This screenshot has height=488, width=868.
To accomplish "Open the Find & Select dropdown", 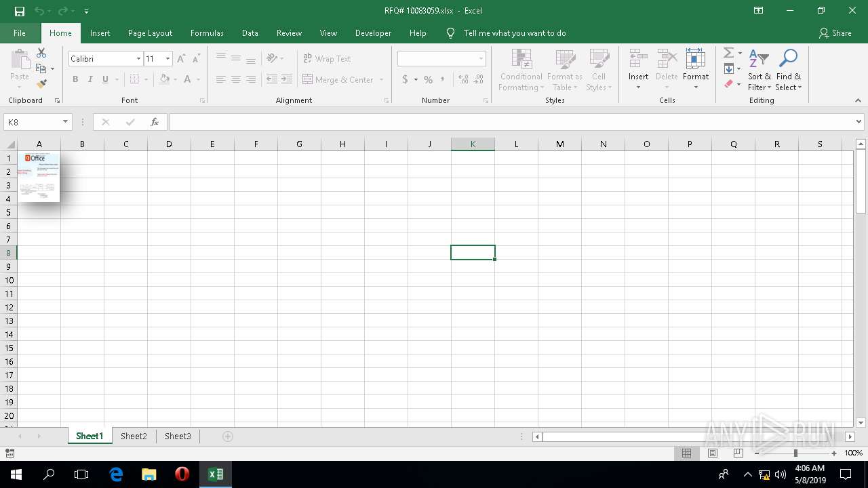I will 789,71.
